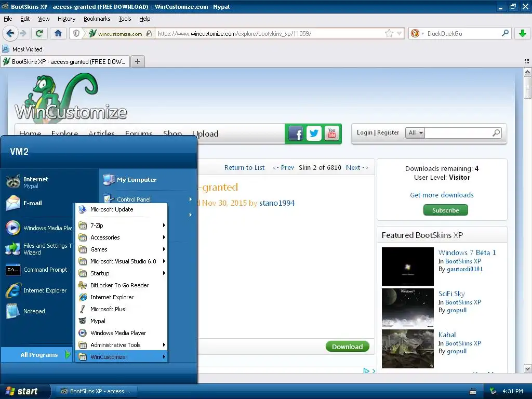The height and width of the screenshot is (399, 532).
Task: Open the Bookmarks menu
Action: click(x=97, y=19)
